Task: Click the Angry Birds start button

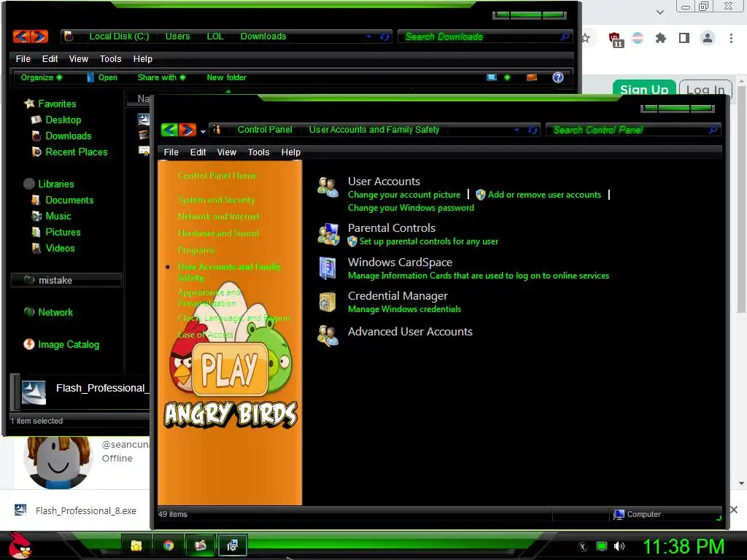Action: click(20, 545)
